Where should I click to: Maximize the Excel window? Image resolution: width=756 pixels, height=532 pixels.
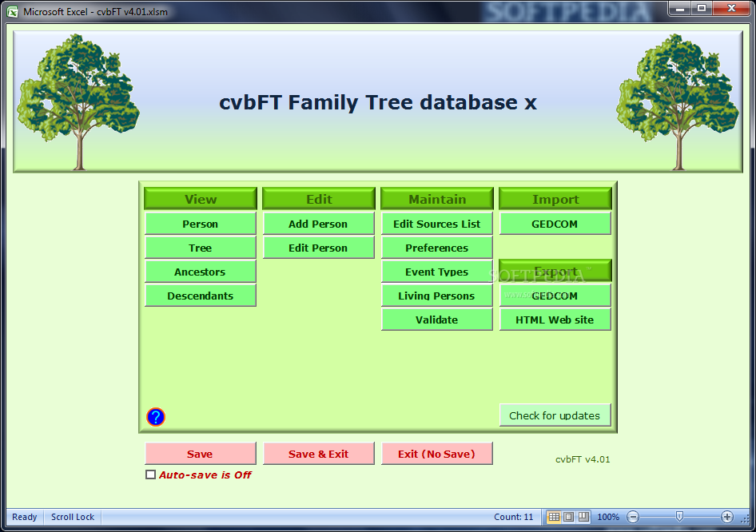702,9
